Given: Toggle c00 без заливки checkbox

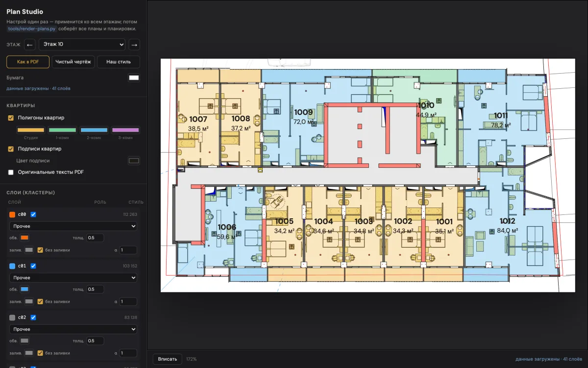Looking at the screenshot, I should tap(40, 250).
